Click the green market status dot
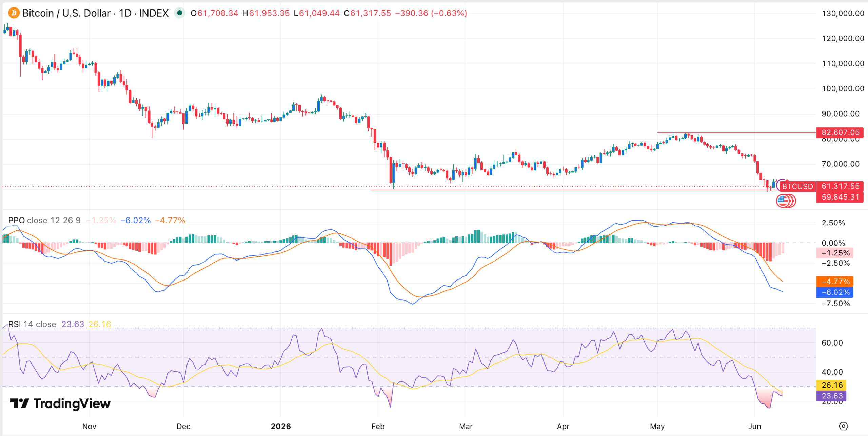Viewport: 868px width, 436px height. [179, 13]
